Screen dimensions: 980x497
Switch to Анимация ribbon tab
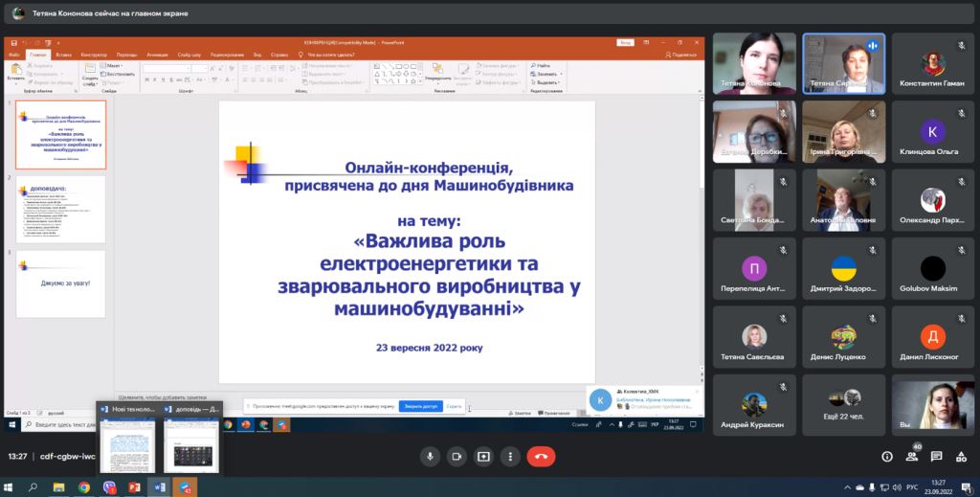(x=158, y=55)
